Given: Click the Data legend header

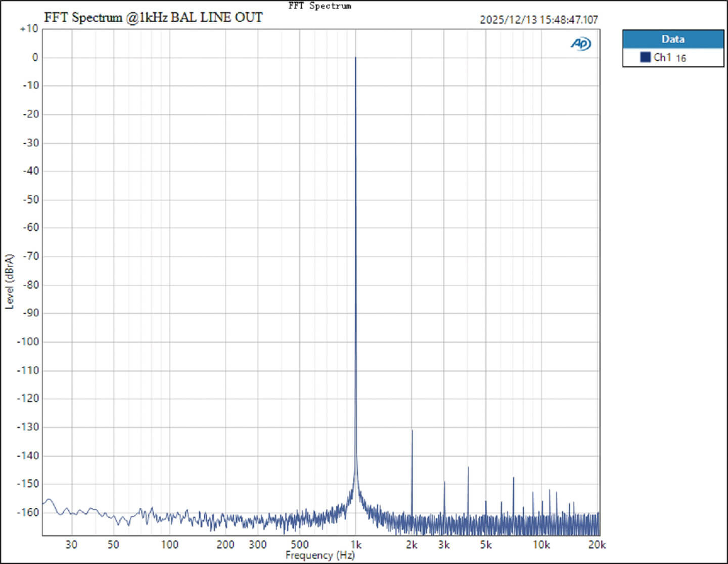Looking at the screenshot, I should [673, 39].
